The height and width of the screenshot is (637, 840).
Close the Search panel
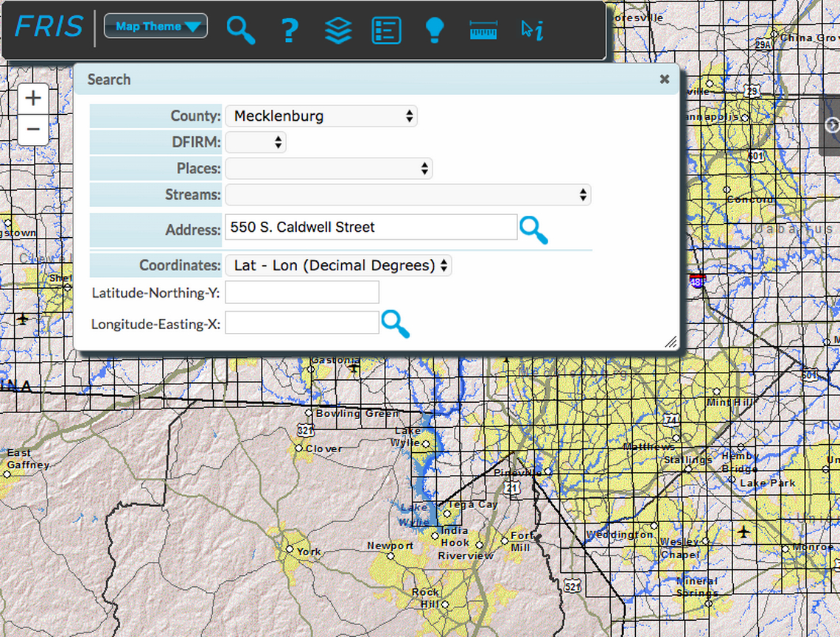[x=665, y=79]
